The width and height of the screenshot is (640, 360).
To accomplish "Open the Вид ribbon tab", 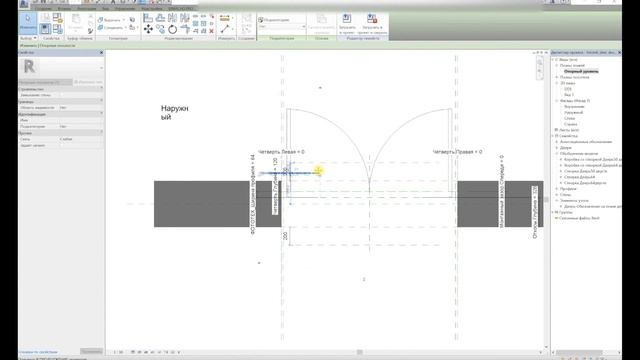I will coord(105,8).
